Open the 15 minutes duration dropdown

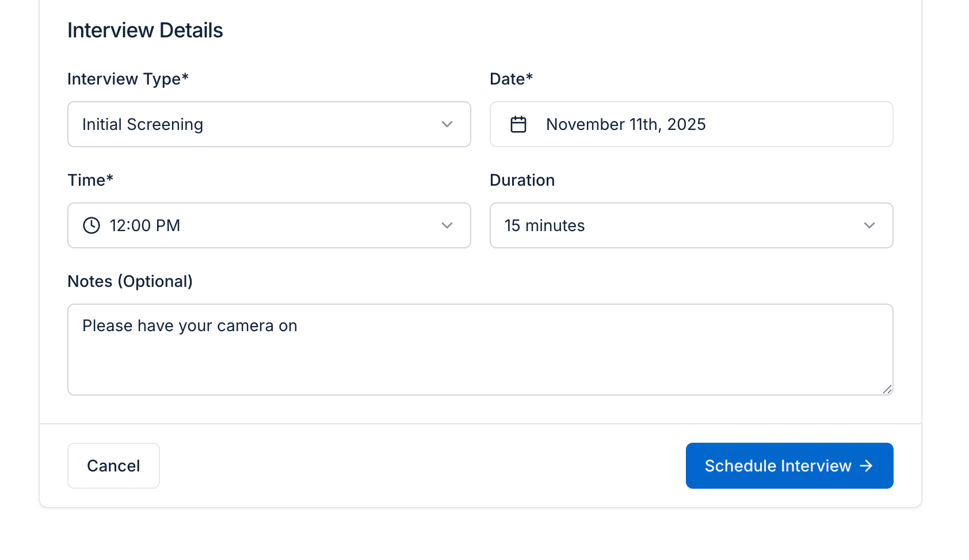tap(679, 225)
